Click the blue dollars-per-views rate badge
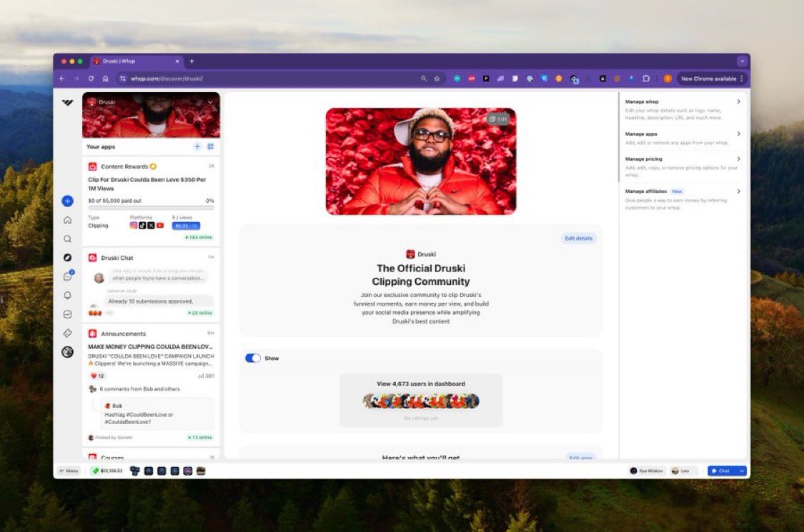804x532 pixels. pos(186,226)
